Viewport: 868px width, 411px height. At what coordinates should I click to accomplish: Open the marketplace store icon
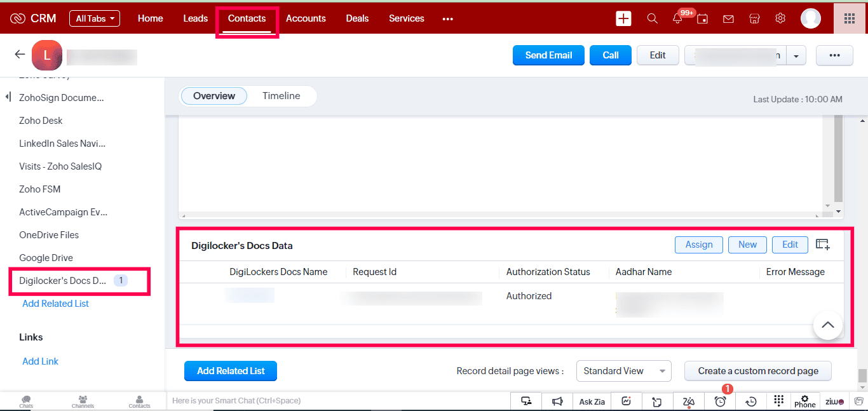tap(755, 18)
